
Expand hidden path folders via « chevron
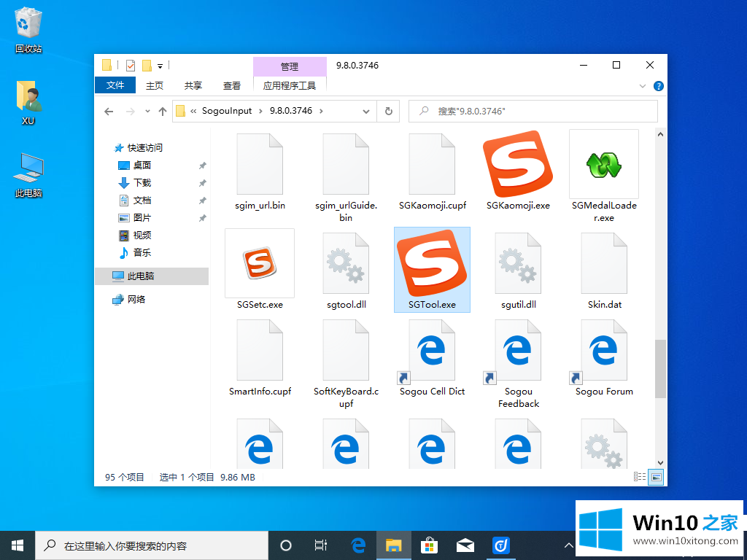coord(193,111)
